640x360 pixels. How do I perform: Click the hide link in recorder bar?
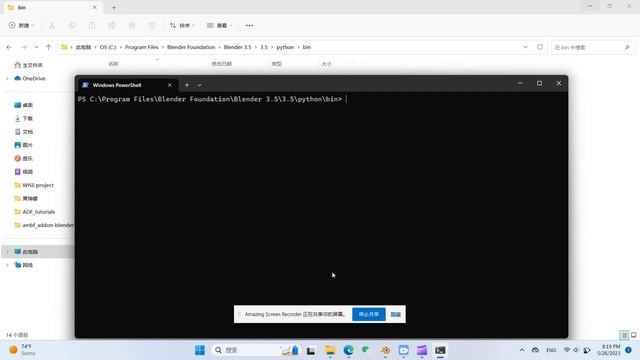pos(396,314)
